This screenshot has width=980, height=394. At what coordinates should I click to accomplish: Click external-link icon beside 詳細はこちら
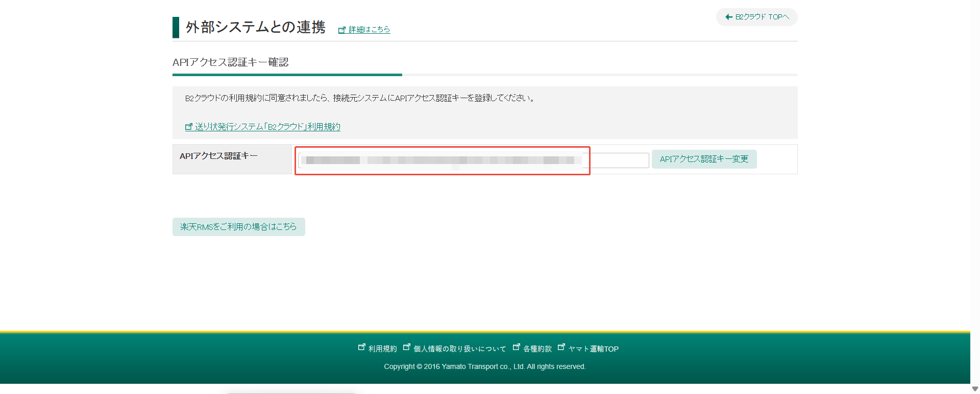pos(342,30)
